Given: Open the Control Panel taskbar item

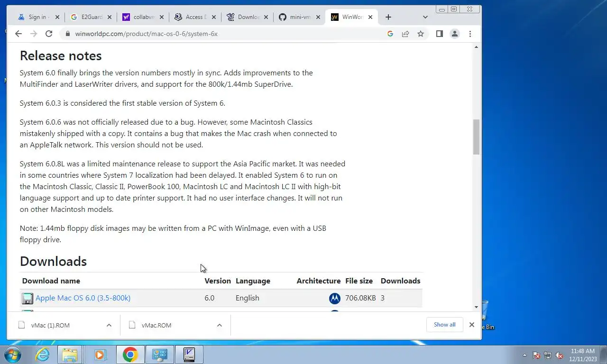Looking at the screenshot, I should (x=159, y=355).
